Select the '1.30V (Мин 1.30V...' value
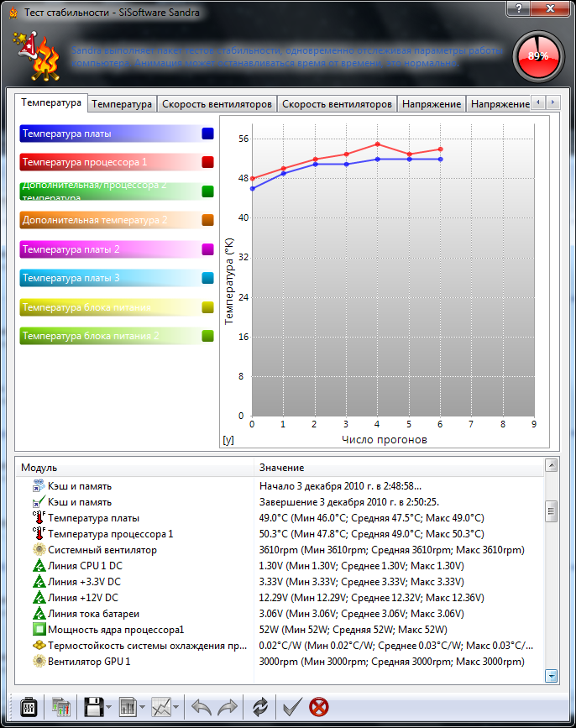Image resolution: width=576 pixels, height=728 pixels. click(361, 565)
